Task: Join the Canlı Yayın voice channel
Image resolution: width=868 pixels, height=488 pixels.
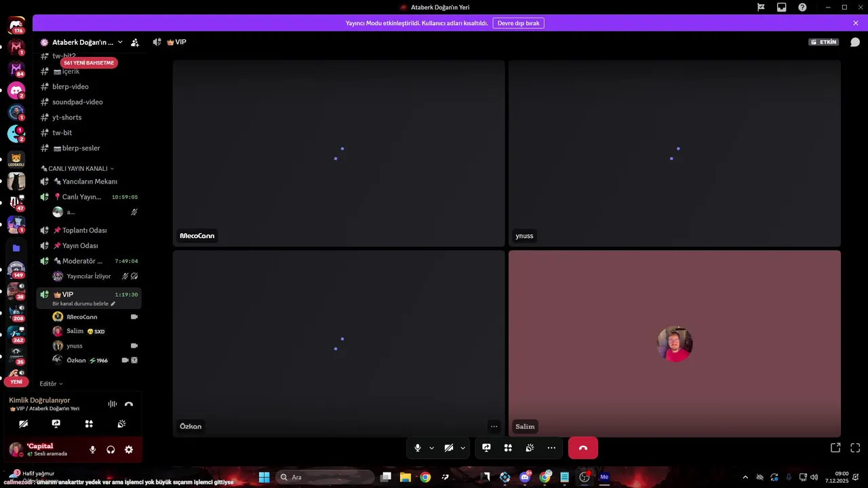Action: [x=89, y=197]
